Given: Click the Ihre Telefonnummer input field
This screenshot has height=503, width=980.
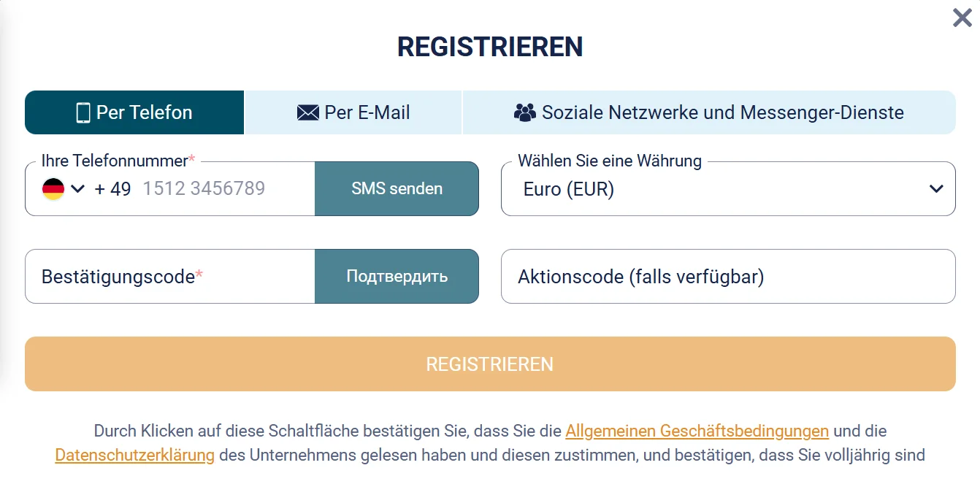Looking at the screenshot, I should [219, 188].
